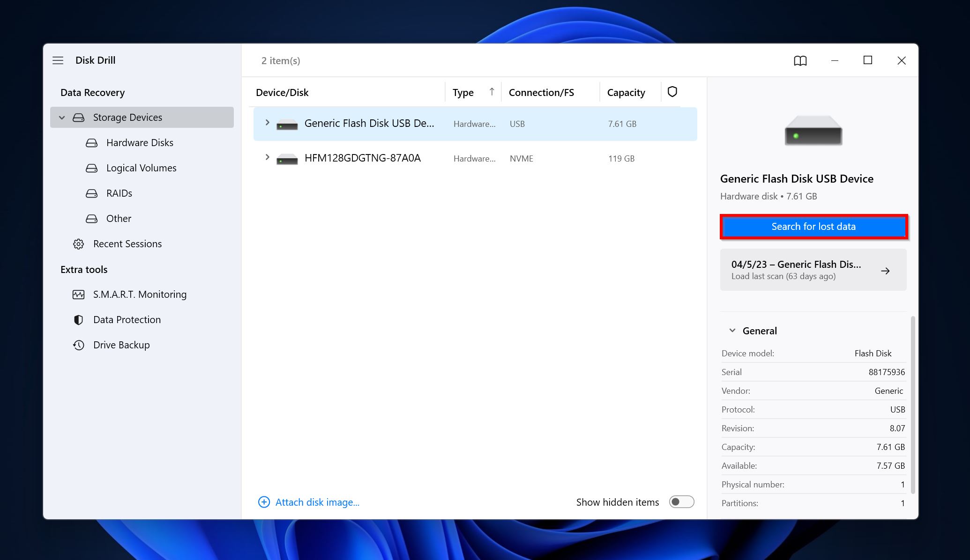Enable the shield/protection column toggle
Image resolution: width=970 pixels, height=560 pixels.
672,92
